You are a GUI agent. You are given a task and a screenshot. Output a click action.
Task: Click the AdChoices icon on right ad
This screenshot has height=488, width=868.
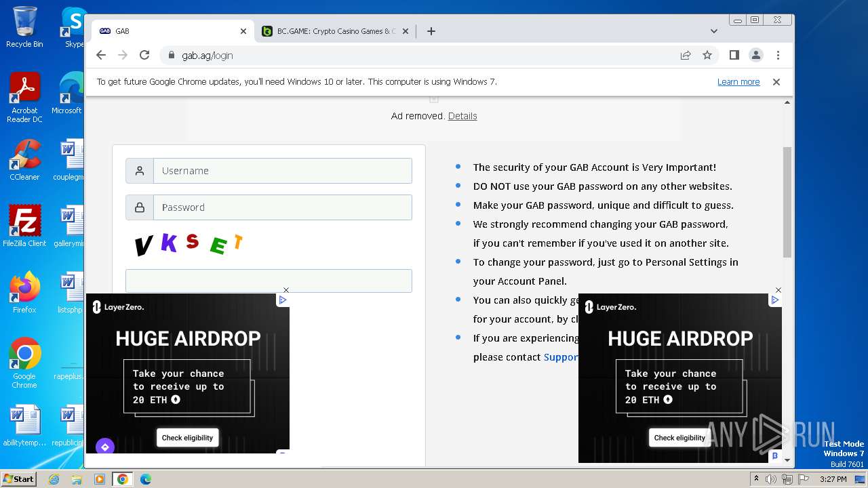click(775, 300)
